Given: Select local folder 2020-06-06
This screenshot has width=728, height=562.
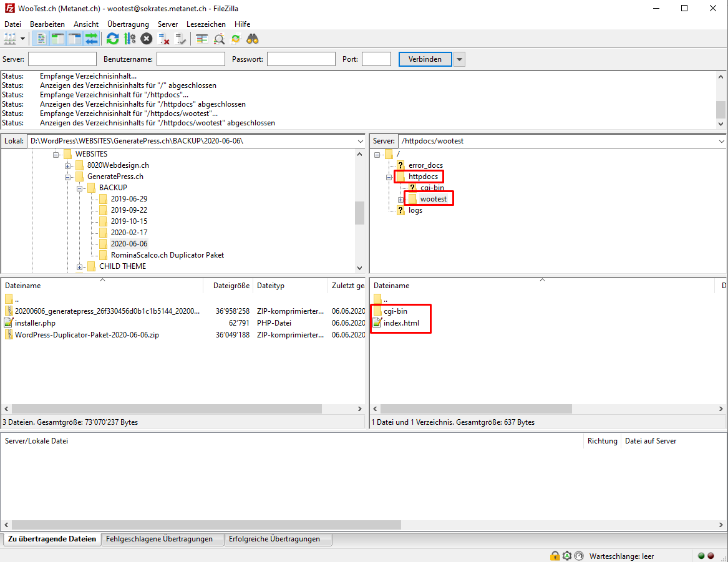Looking at the screenshot, I should click(x=129, y=244).
